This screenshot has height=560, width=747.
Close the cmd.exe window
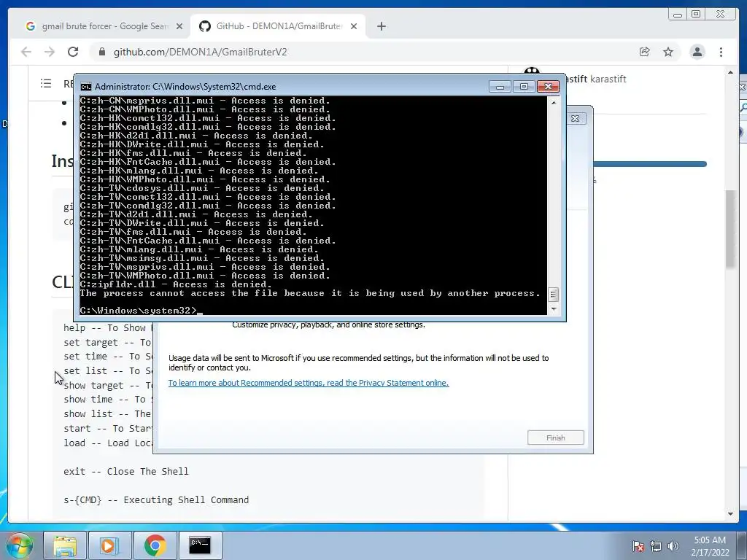coord(548,87)
